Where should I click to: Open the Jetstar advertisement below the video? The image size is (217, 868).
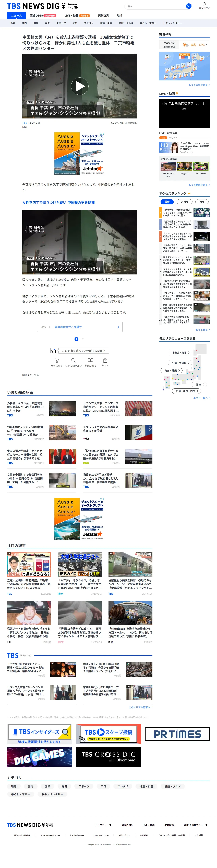tap(80, 153)
